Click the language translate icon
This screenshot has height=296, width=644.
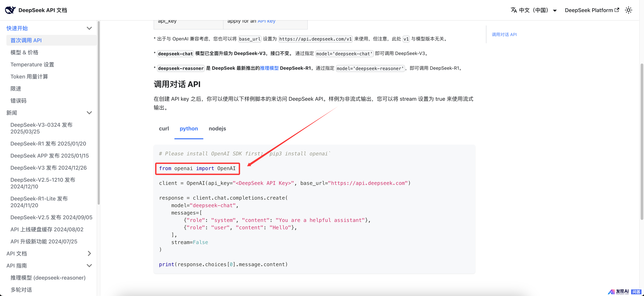pyautogui.click(x=514, y=10)
